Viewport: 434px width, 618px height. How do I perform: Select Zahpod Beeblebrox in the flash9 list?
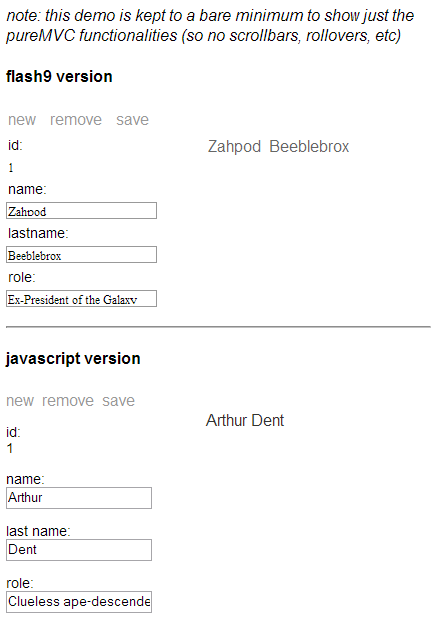tap(278, 147)
